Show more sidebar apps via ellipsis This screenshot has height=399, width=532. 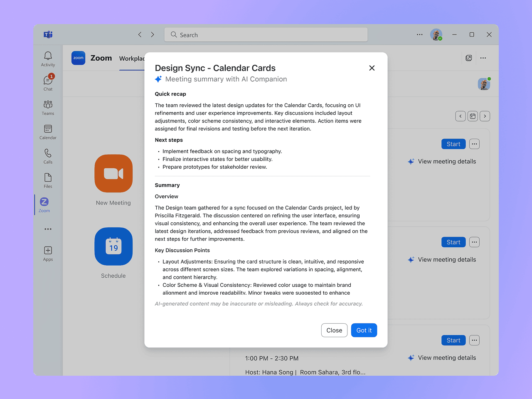(48, 229)
